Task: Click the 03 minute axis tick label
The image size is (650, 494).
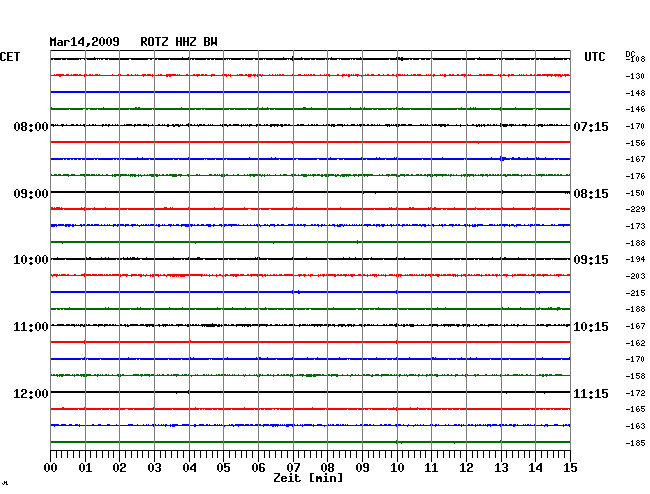Action: pos(154,468)
